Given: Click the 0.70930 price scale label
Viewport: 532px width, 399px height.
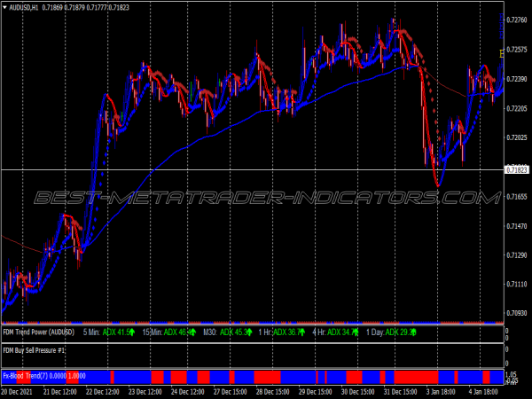Looking at the screenshot, I should 517,313.
